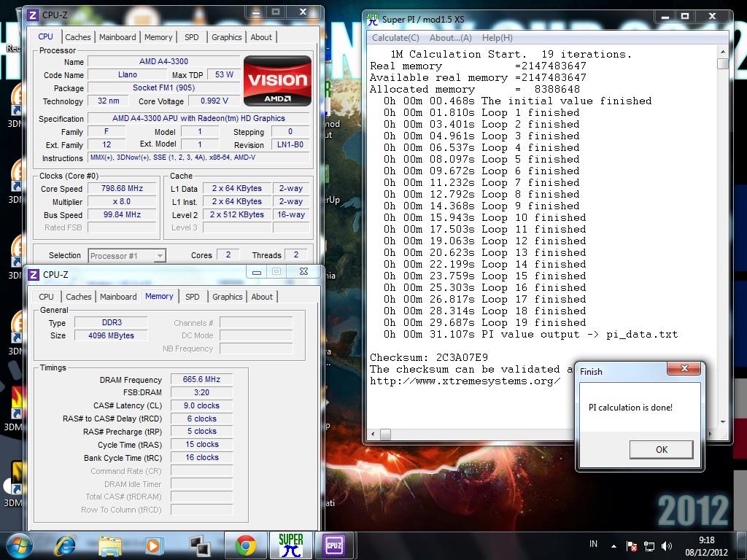The height and width of the screenshot is (560, 747).
Task: Open the About...(A) menu in Super PI
Action: coord(450,38)
